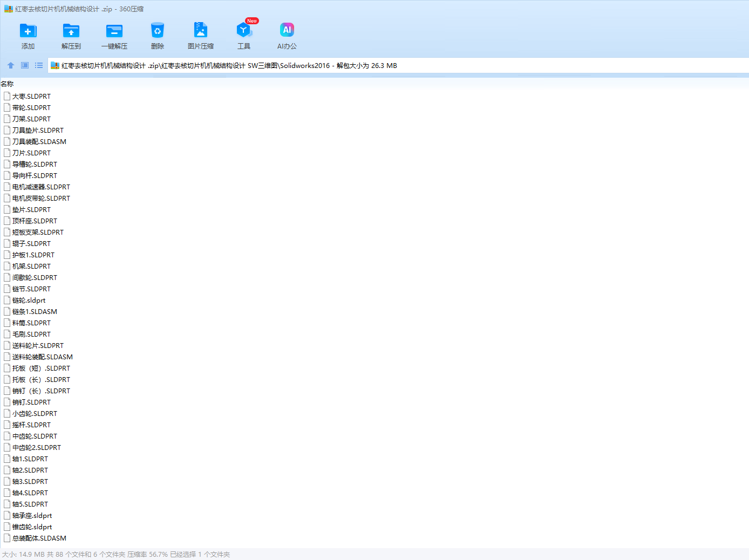Screen dimensions: 749x560
Task: Select 总装配体.SLDASM at list bottom
Action: 39,538
